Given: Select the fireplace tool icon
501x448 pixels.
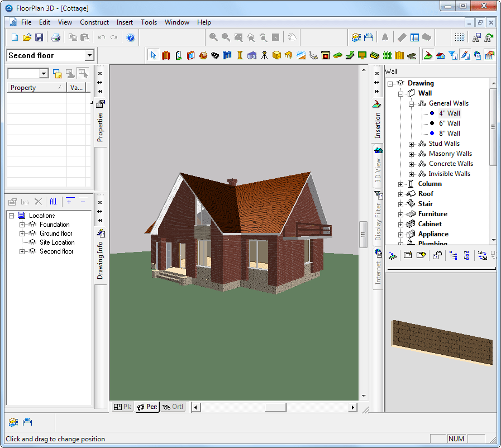Looking at the screenshot, I should [x=325, y=55].
